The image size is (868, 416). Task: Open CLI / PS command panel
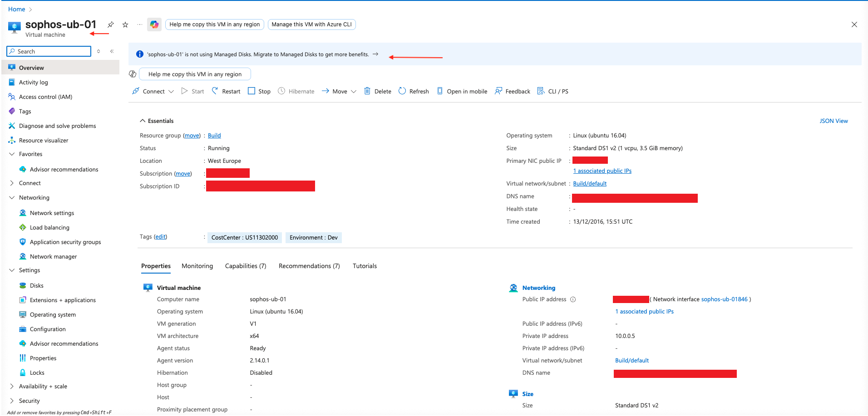coord(553,91)
